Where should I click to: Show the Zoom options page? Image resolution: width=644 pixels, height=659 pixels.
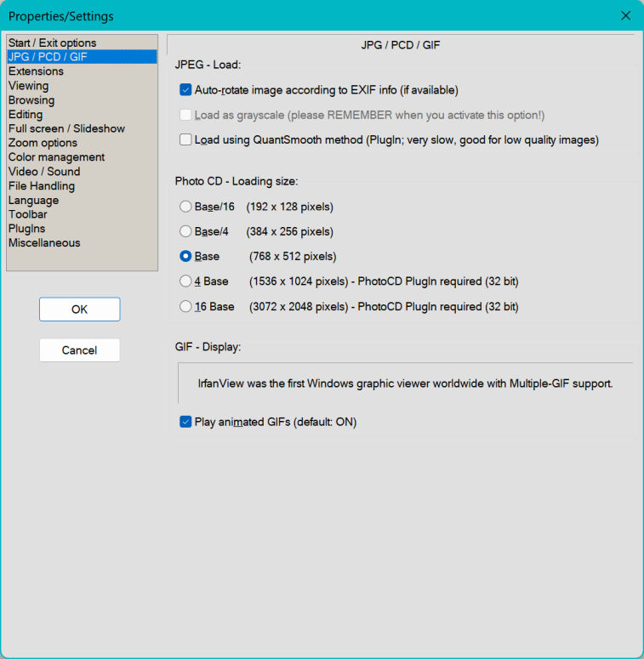tap(43, 143)
